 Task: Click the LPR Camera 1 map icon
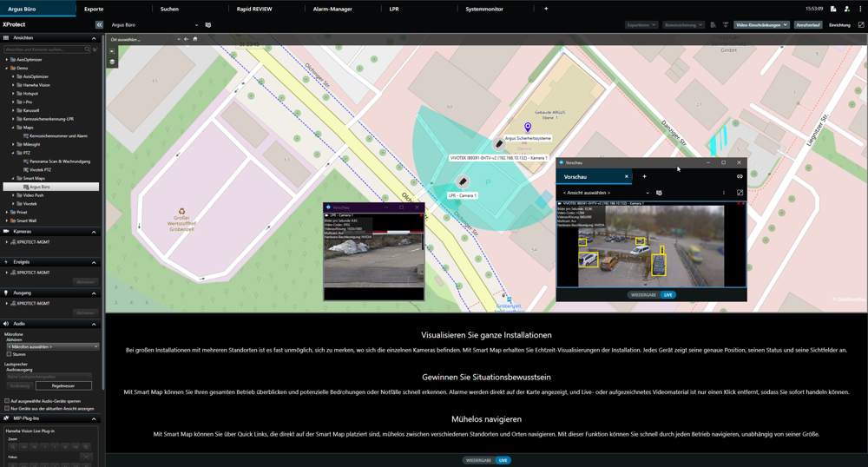click(x=463, y=182)
